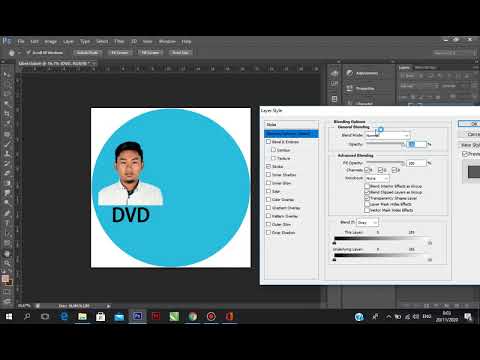This screenshot has width=480, height=360.
Task: Select the Dodge tool
Action: pyautogui.click(x=7, y=203)
